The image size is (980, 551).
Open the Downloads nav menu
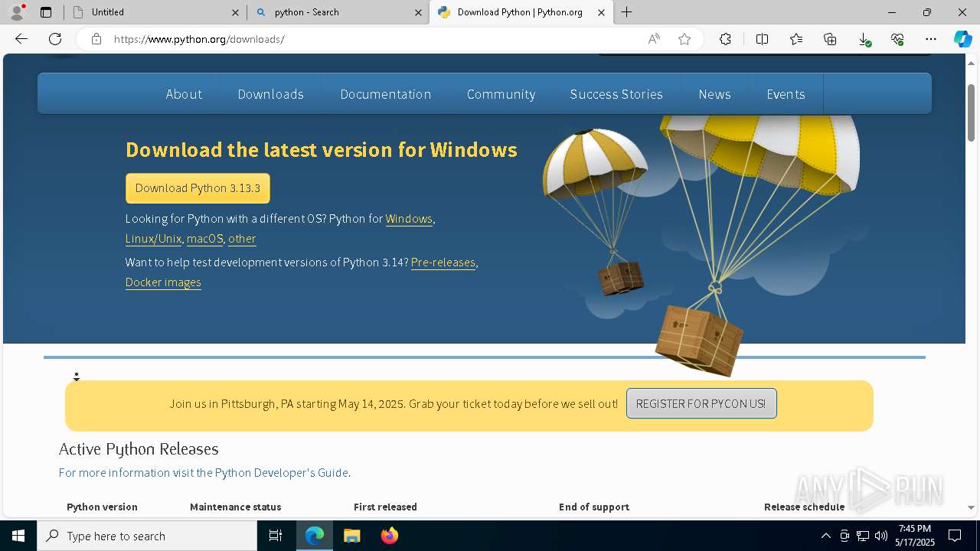(x=270, y=94)
